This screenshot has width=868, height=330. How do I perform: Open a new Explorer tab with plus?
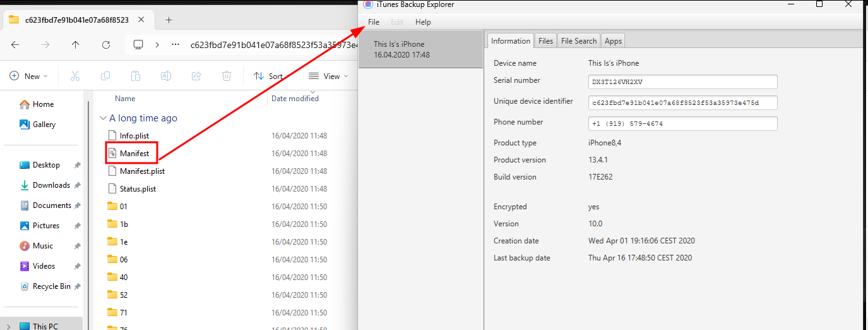click(169, 20)
